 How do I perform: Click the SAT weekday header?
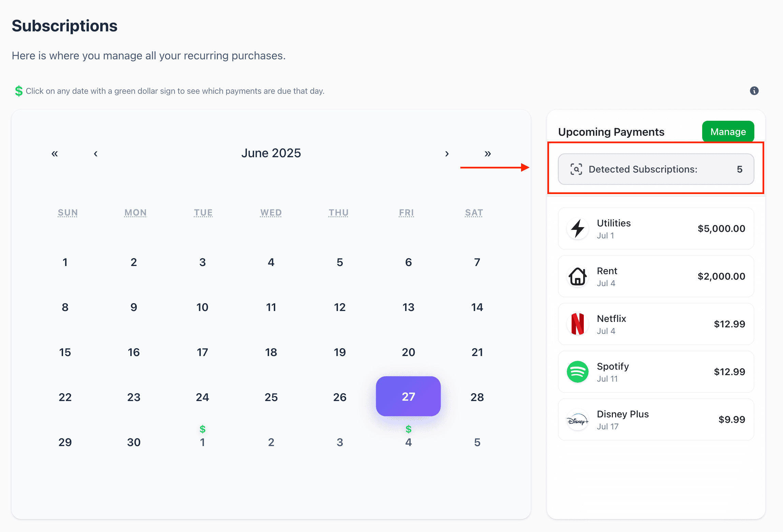coord(474,212)
